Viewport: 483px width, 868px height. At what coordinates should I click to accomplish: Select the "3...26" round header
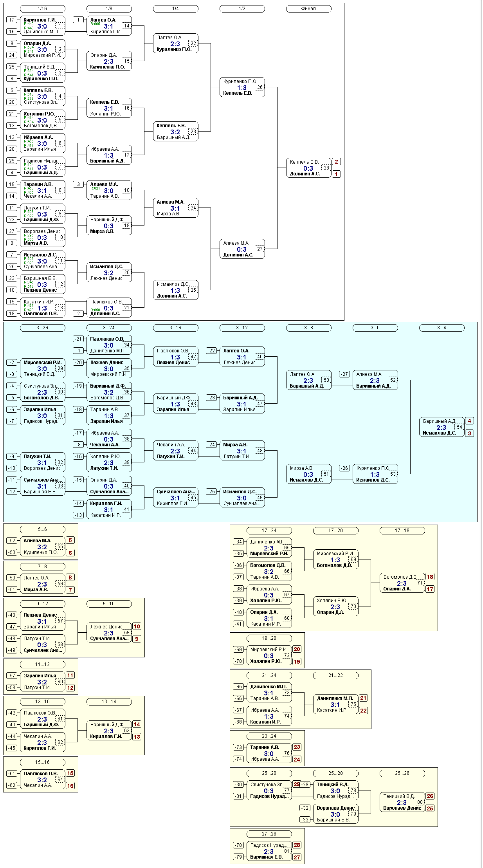[42, 328]
